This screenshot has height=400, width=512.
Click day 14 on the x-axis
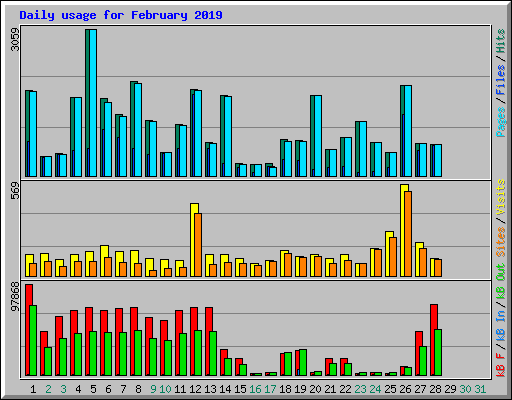pyautogui.click(x=225, y=389)
